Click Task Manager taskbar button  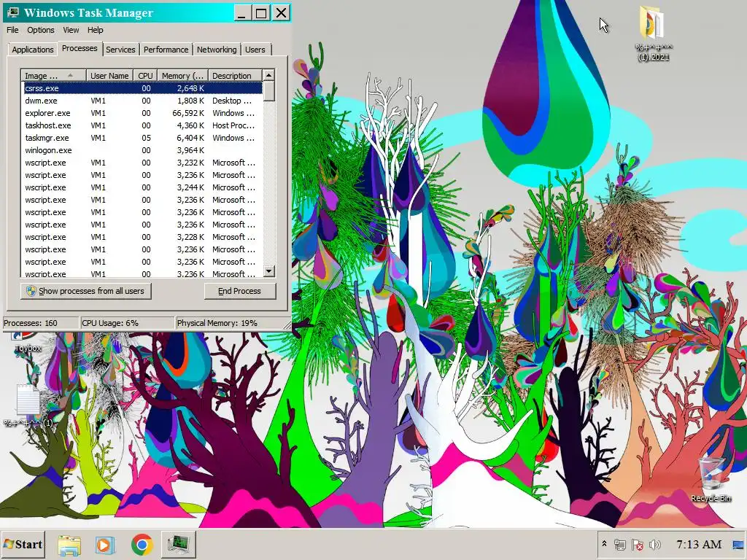coord(178,545)
